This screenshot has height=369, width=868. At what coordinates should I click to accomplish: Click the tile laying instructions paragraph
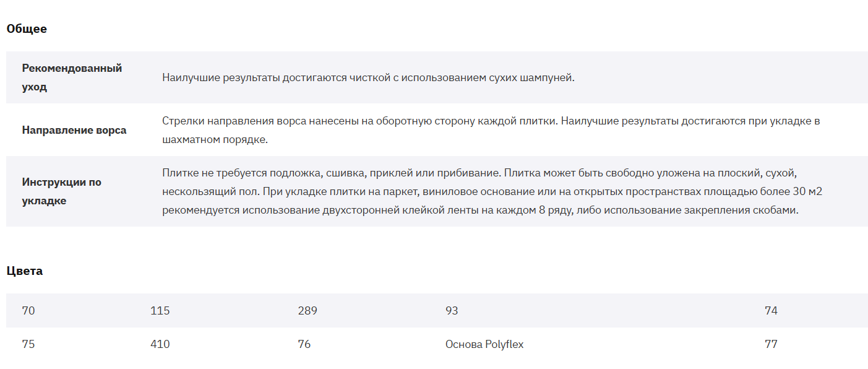[492, 191]
